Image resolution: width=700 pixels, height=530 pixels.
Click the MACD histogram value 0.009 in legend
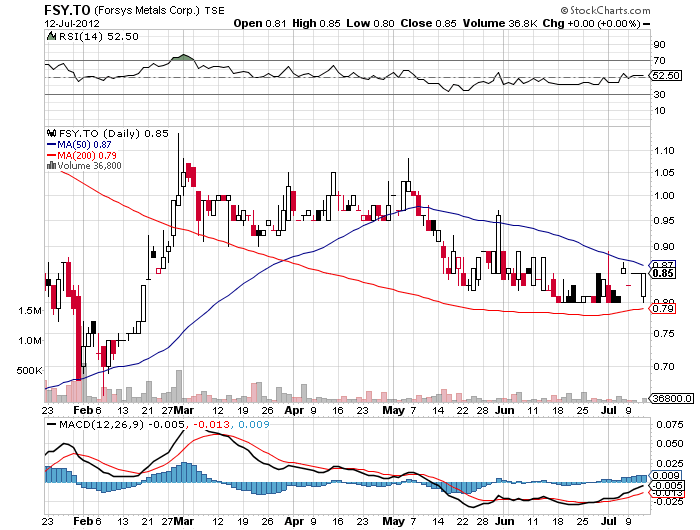[x=254, y=424]
